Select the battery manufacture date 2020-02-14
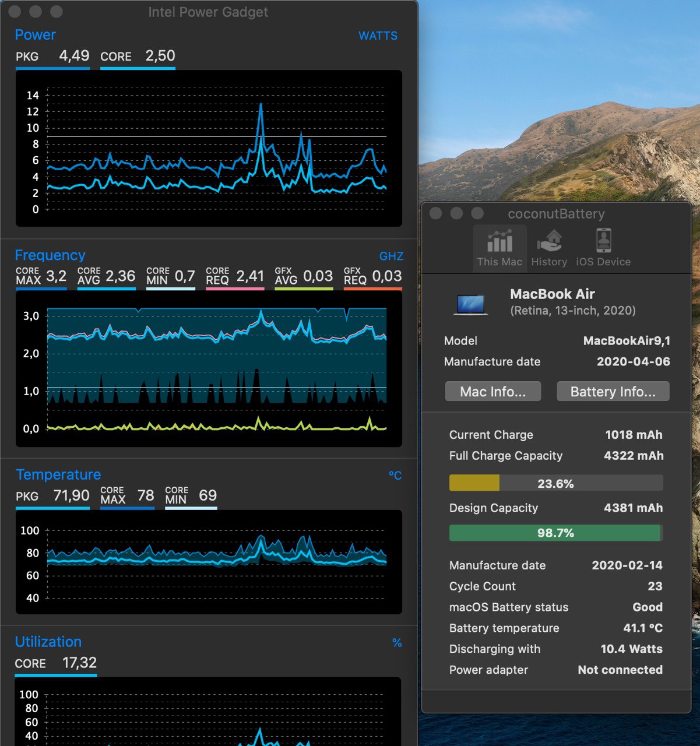The height and width of the screenshot is (746, 700). coord(627,565)
